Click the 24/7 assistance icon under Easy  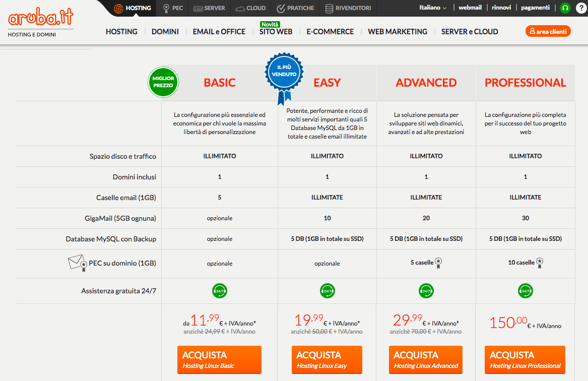pyautogui.click(x=328, y=291)
